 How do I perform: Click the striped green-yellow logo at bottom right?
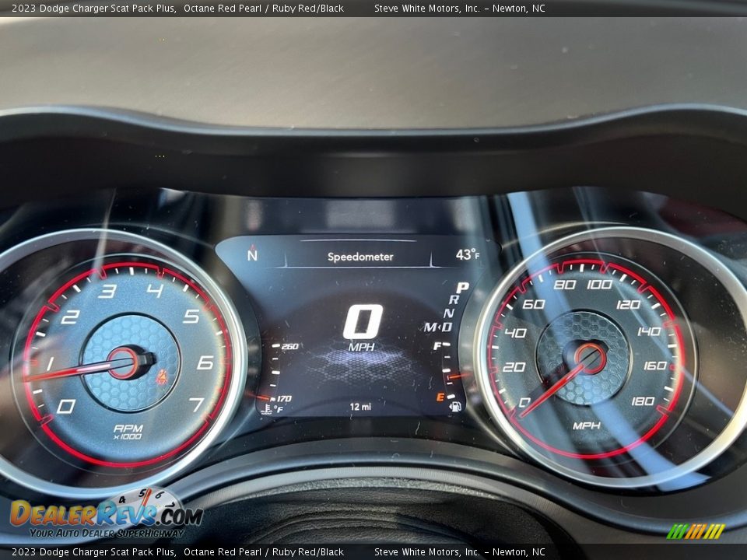pyautogui.click(x=696, y=531)
